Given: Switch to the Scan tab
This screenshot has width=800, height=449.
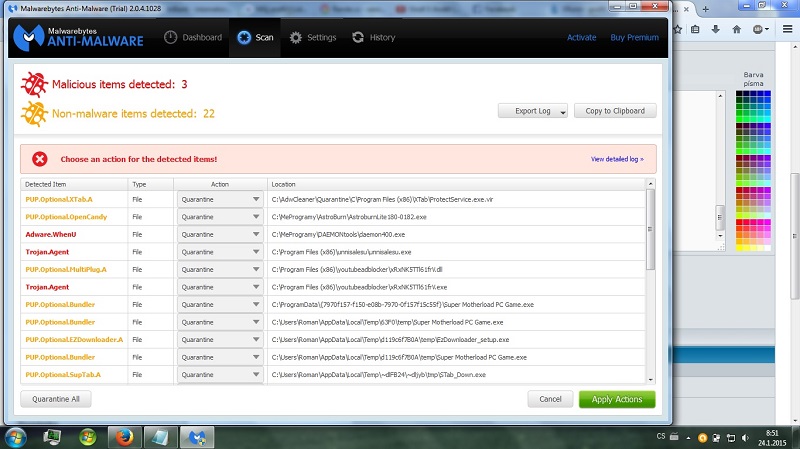Looking at the screenshot, I should pyautogui.click(x=255, y=37).
